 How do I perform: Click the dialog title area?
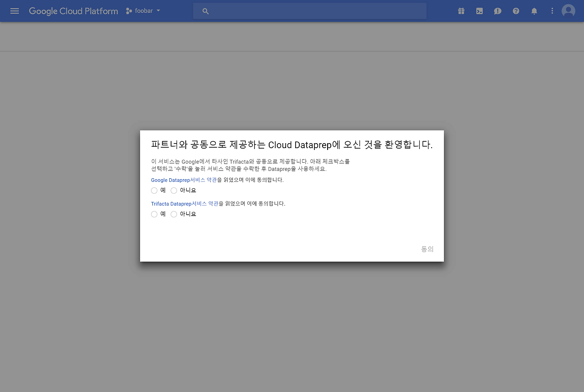click(x=292, y=144)
